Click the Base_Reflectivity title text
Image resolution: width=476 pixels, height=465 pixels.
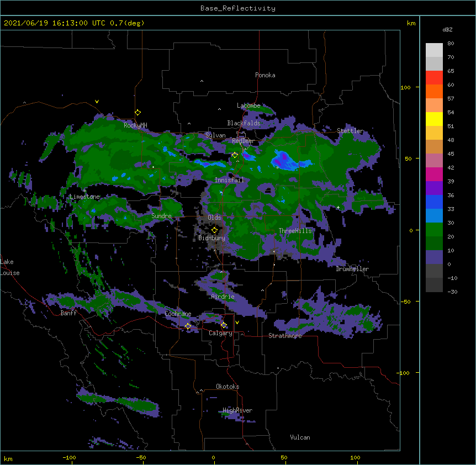click(237, 8)
